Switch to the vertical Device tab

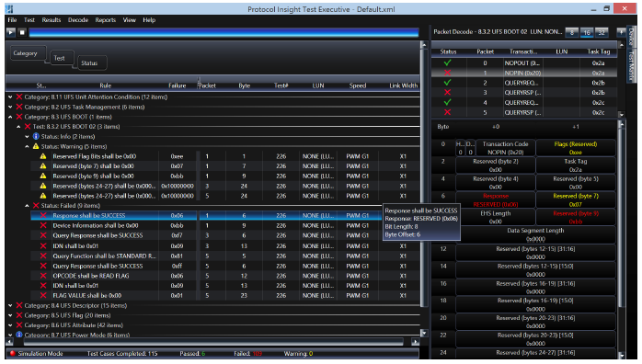[x=631, y=37]
